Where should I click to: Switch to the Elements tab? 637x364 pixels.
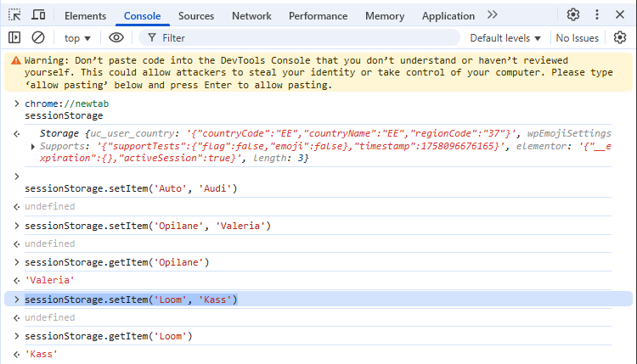click(x=85, y=16)
